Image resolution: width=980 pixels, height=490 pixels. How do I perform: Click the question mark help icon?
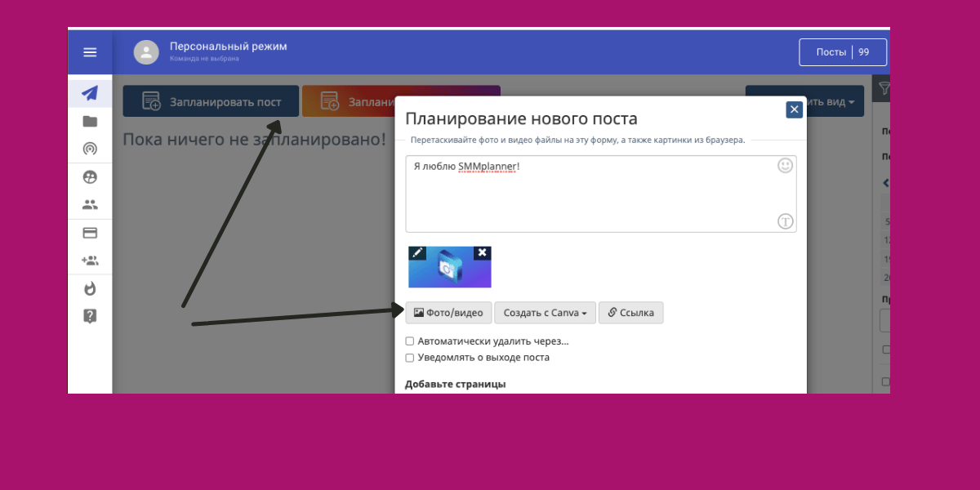coord(90,316)
